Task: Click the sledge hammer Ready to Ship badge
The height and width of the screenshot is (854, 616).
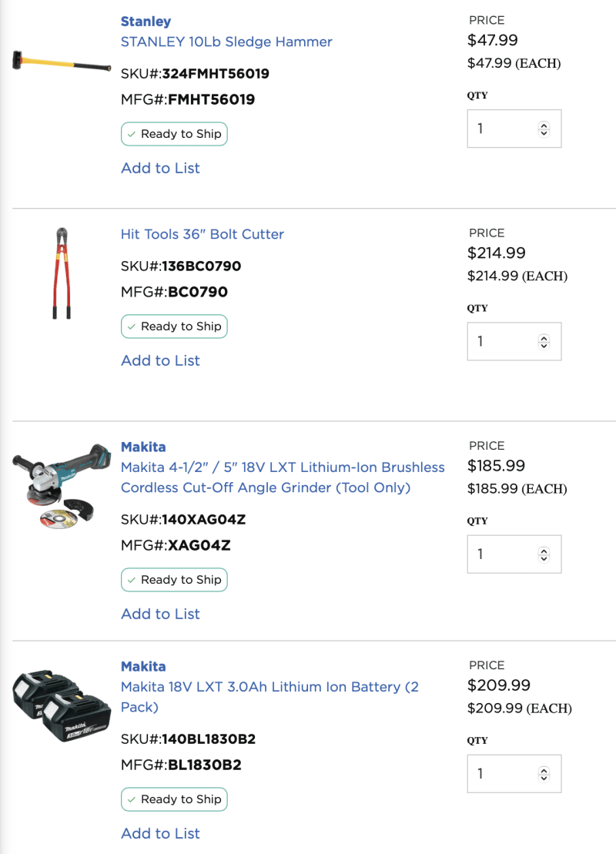Action: (x=174, y=134)
